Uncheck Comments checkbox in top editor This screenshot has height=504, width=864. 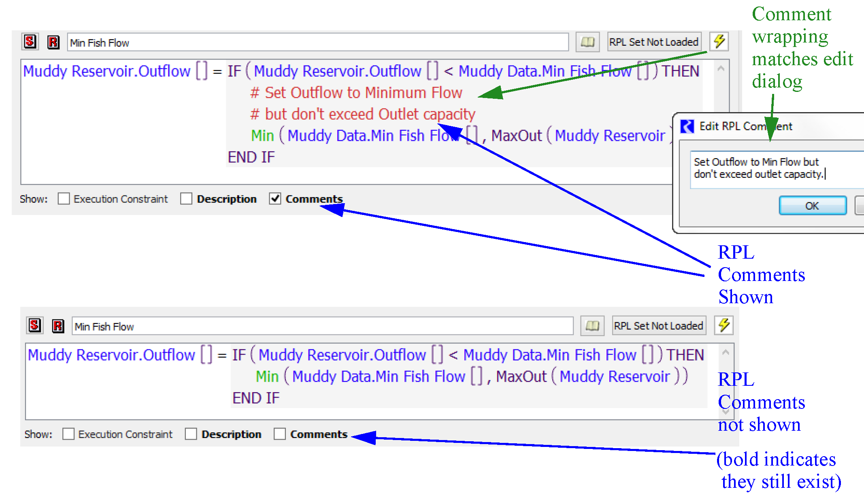275,199
